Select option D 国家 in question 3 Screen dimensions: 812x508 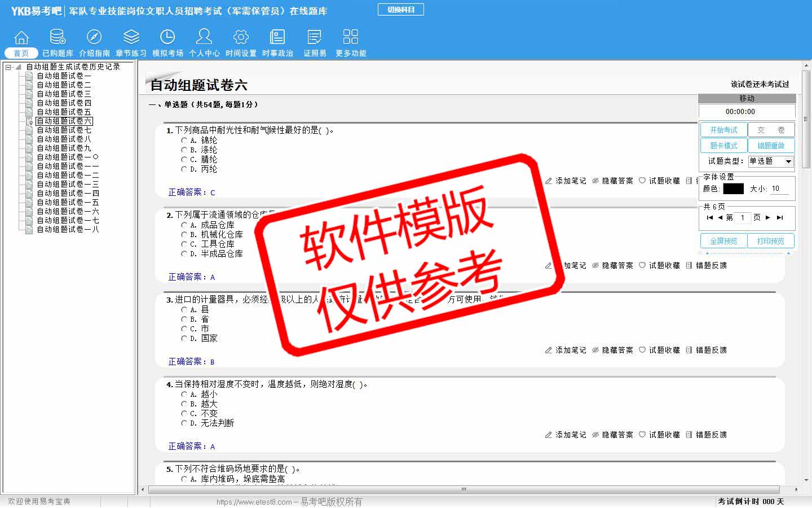pos(184,338)
